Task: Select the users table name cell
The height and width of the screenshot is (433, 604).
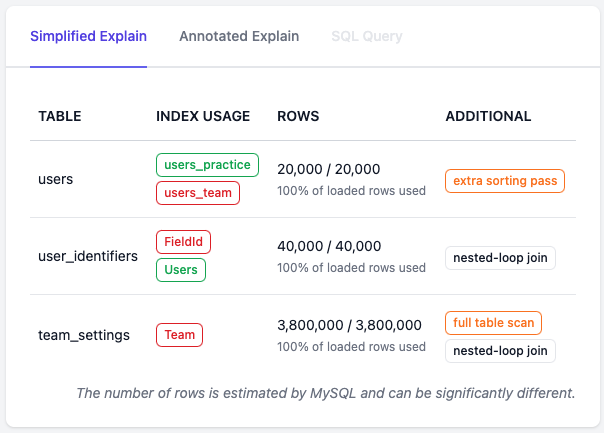Action: point(55,179)
